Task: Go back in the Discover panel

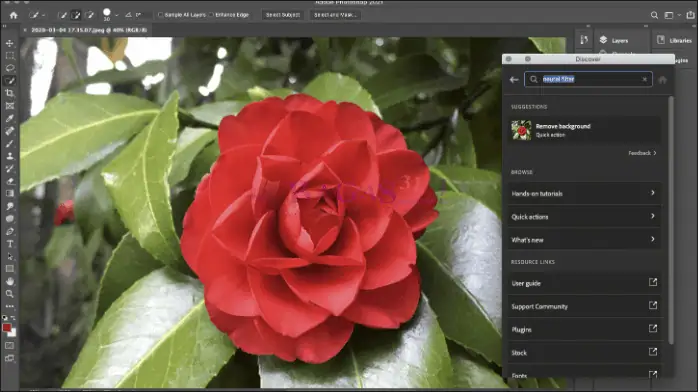Action: pyautogui.click(x=514, y=80)
